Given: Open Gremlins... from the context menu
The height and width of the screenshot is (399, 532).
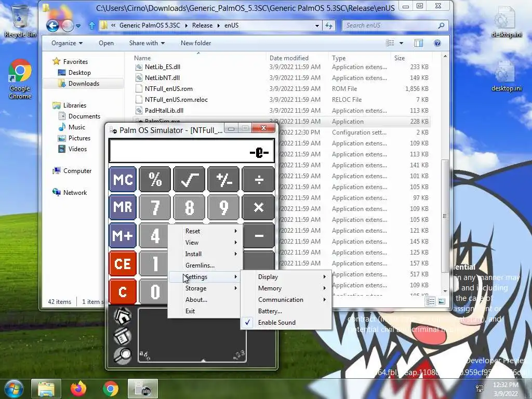Looking at the screenshot, I should click(x=205, y=265).
